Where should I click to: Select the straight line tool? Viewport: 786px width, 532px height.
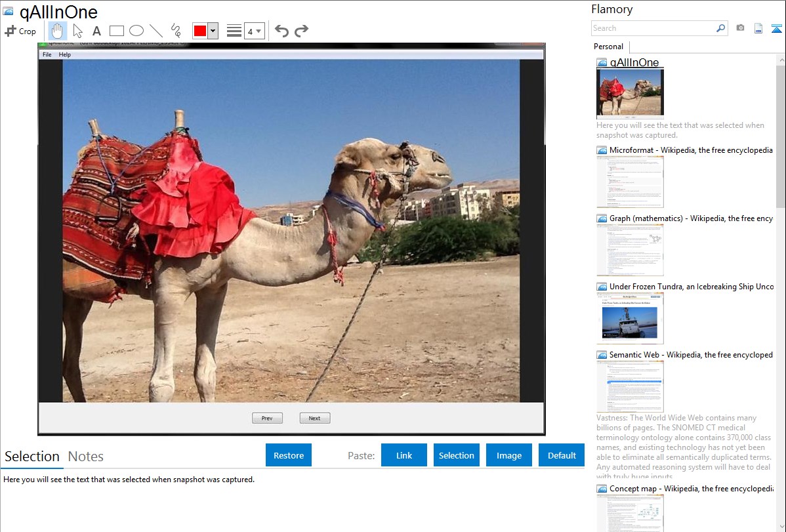(156, 31)
